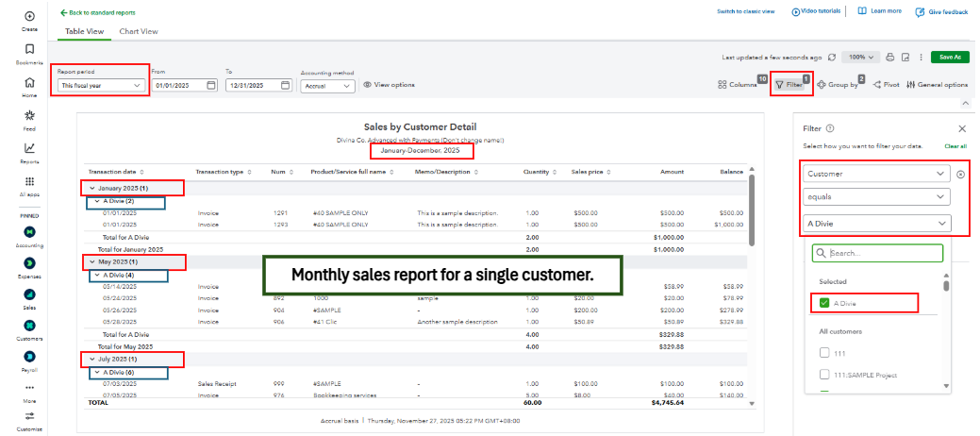Open the From date calendar picker
Screen dimensions: 980x436
coord(211,85)
